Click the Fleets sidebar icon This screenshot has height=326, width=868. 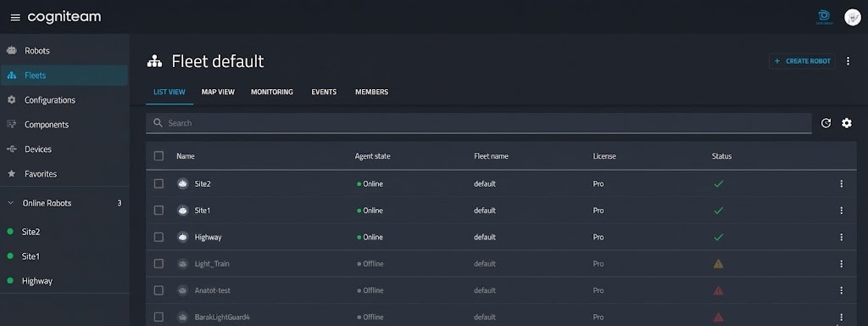pos(12,76)
